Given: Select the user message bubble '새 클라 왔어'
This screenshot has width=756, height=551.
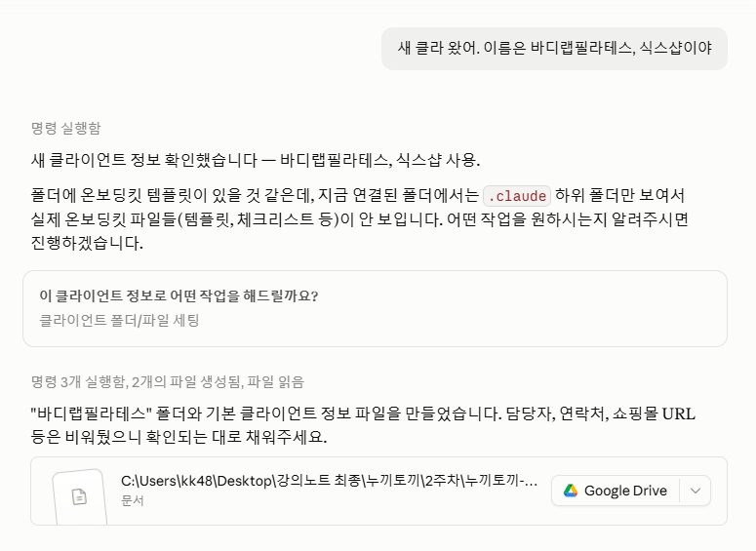Looking at the screenshot, I should [x=554, y=48].
